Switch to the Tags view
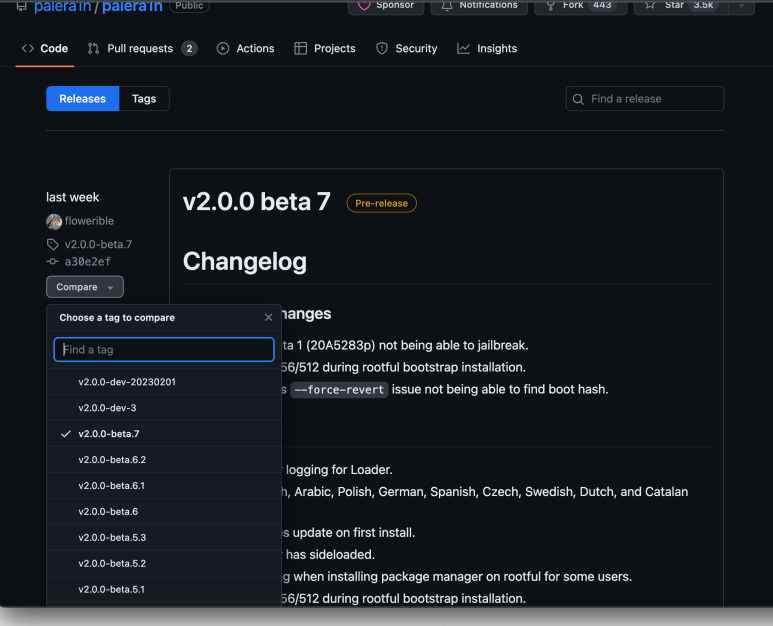The width and height of the screenshot is (773, 626). pos(144,99)
